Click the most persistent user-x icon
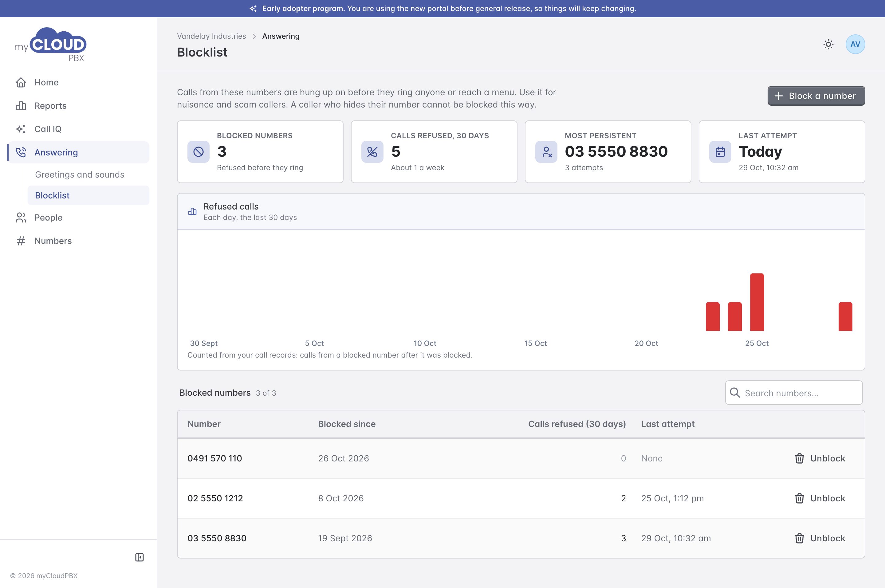885x588 pixels. 546,152
